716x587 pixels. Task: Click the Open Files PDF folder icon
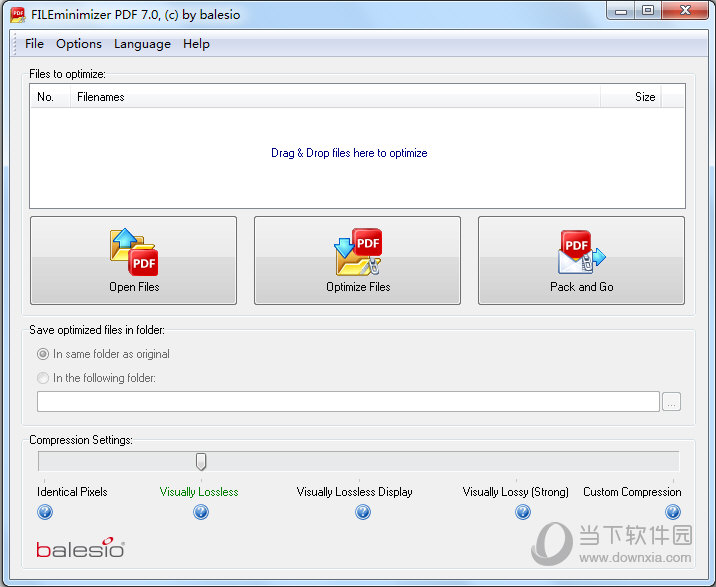[x=134, y=252]
